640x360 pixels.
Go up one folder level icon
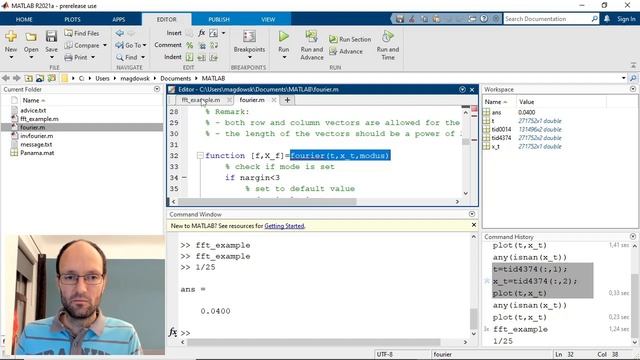point(29,78)
